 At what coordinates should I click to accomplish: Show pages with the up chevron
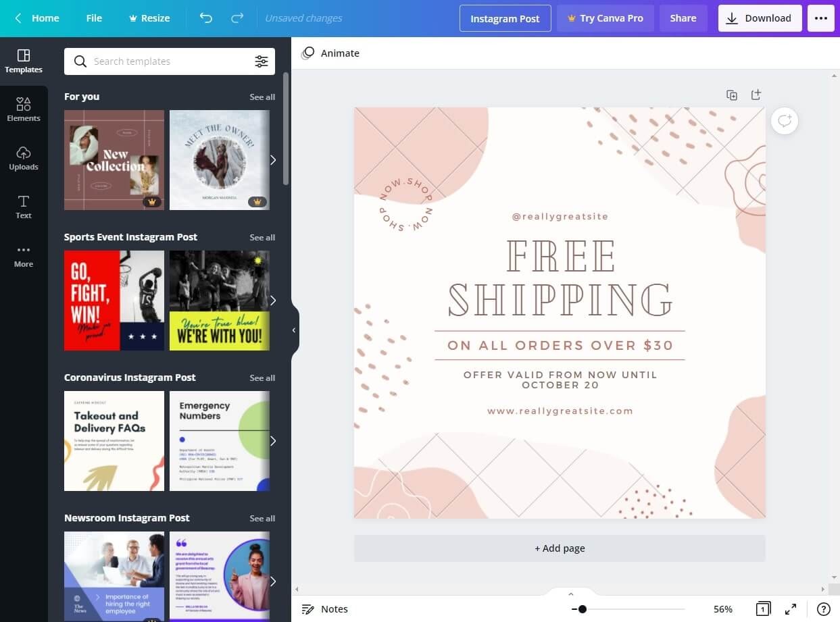(570, 594)
